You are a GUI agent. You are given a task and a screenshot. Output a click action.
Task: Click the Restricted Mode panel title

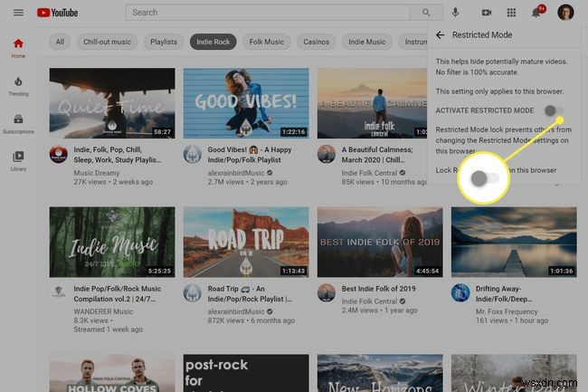pos(482,35)
